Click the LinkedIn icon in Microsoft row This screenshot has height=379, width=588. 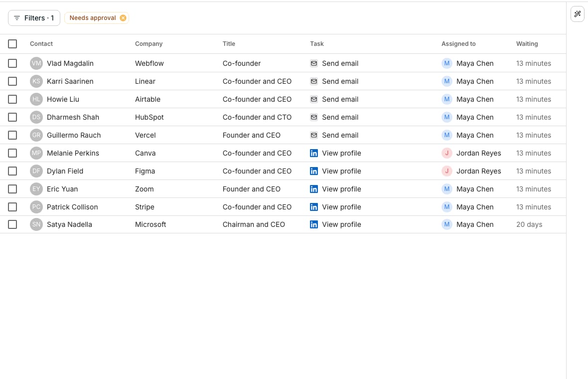[x=314, y=224]
